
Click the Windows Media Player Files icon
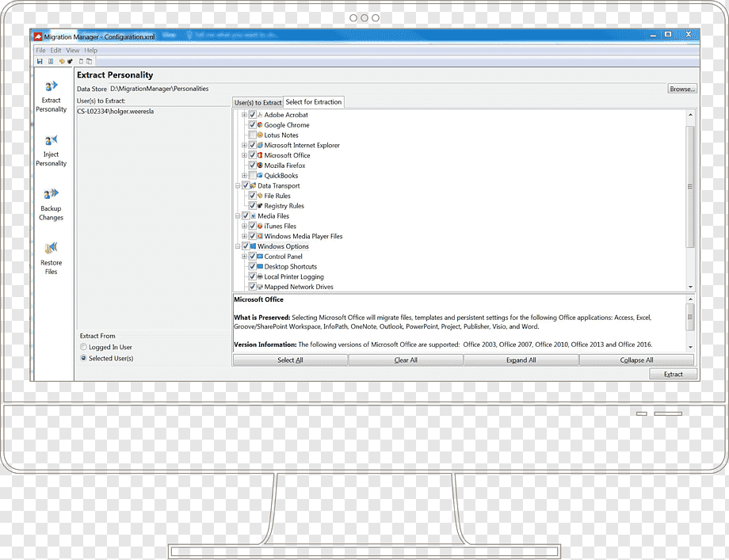(260, 237)
